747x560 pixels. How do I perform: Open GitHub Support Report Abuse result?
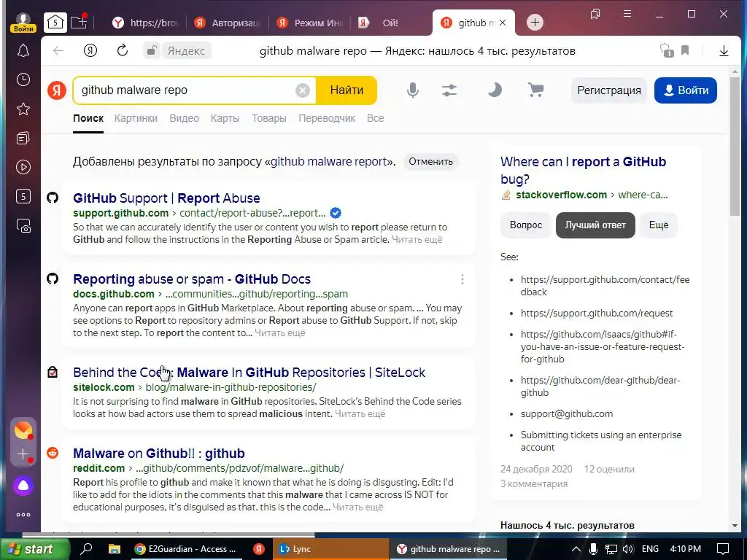[x=166, y=198]
